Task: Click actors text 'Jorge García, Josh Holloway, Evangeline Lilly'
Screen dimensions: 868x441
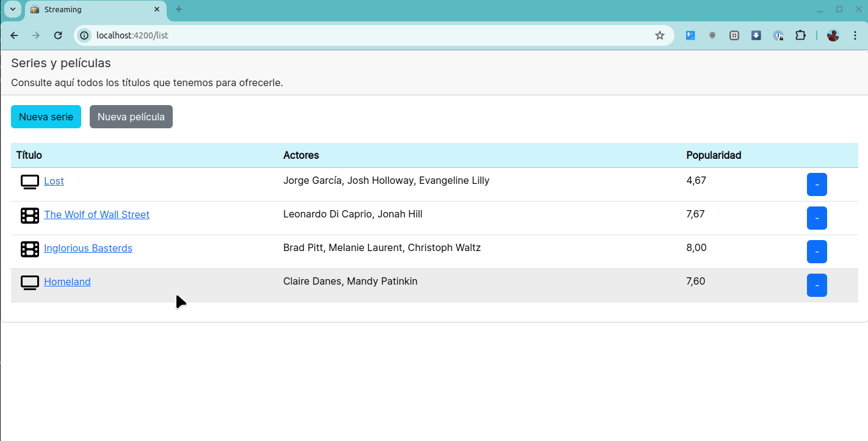Action: (386, 180)
